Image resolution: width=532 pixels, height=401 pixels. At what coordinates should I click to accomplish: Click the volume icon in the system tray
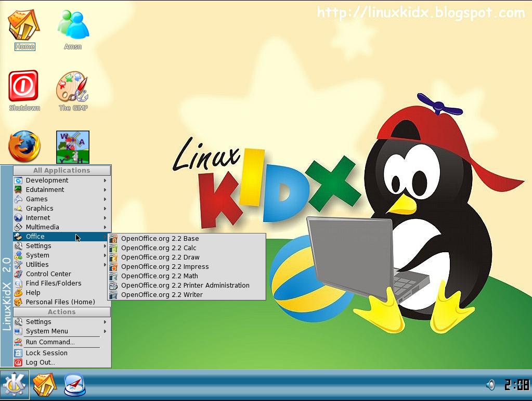click(x=489, y=385)
